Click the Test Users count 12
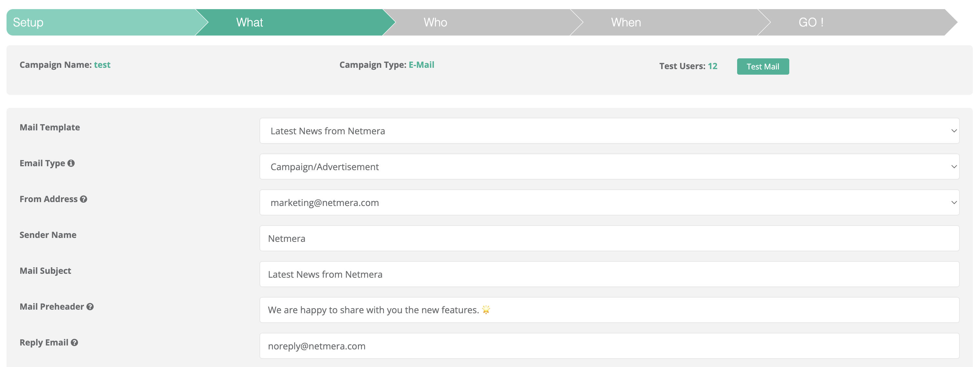 (x=712, y=66)
